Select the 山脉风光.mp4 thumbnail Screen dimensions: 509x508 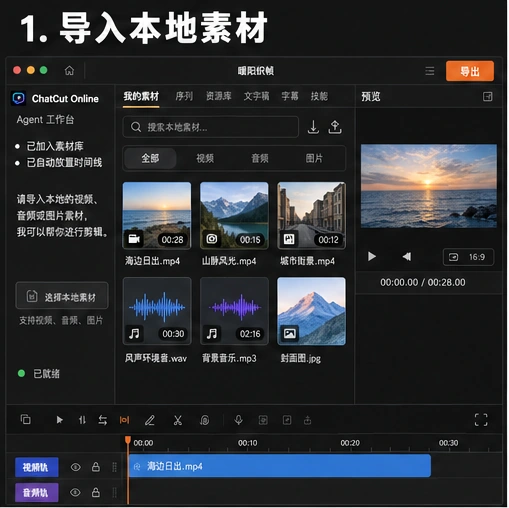pos(234,215)
